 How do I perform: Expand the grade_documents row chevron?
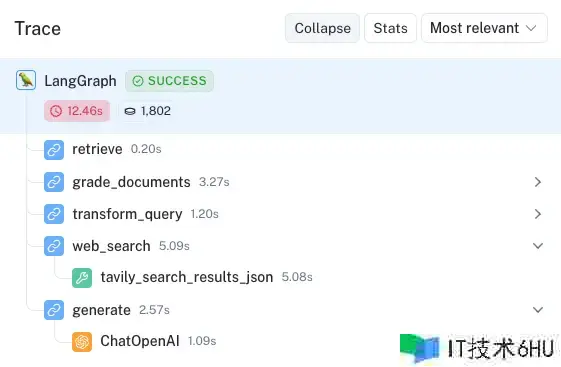[x=538, y=182]
